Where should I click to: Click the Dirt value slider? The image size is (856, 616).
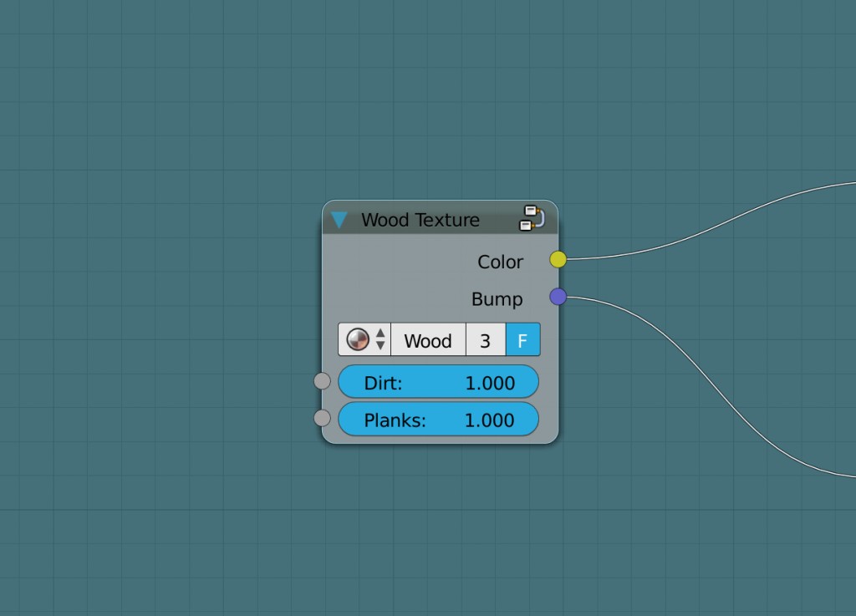point(439,381)
